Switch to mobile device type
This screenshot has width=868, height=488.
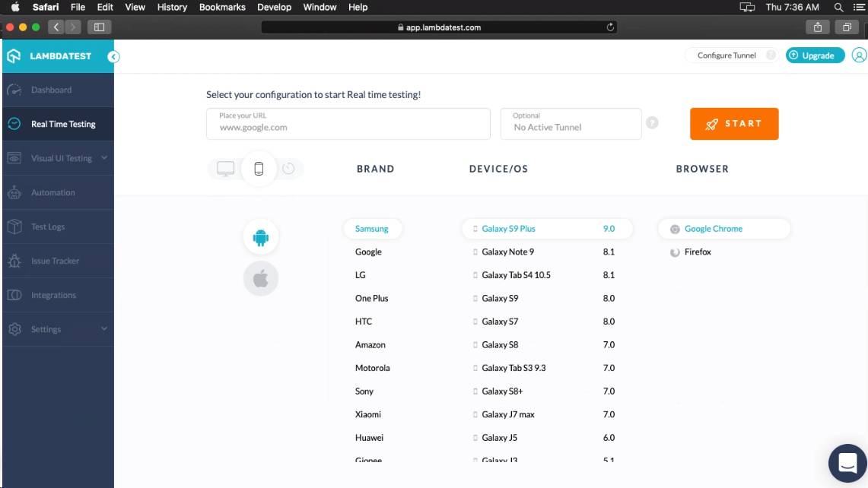[259, 169]
